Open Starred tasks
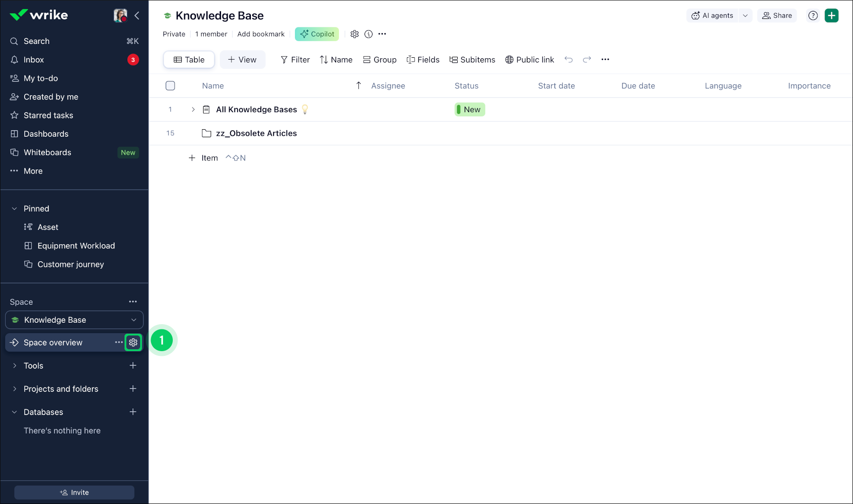Viewport: 853px width, 504px height. 74,115
